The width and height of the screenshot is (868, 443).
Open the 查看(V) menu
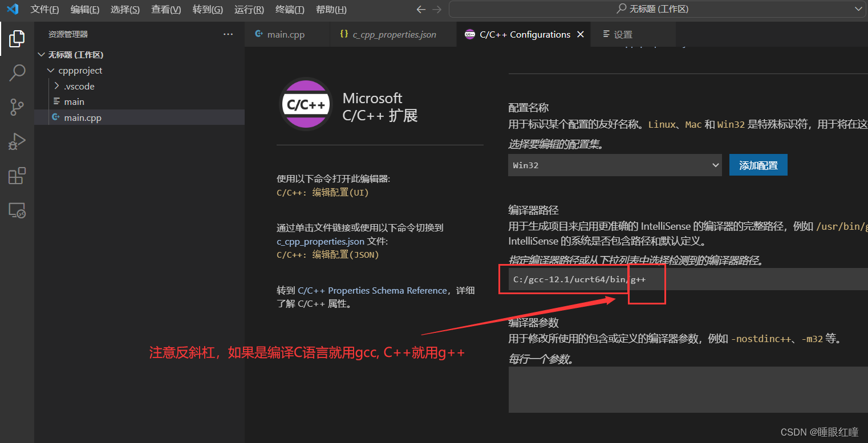(166, 10)
